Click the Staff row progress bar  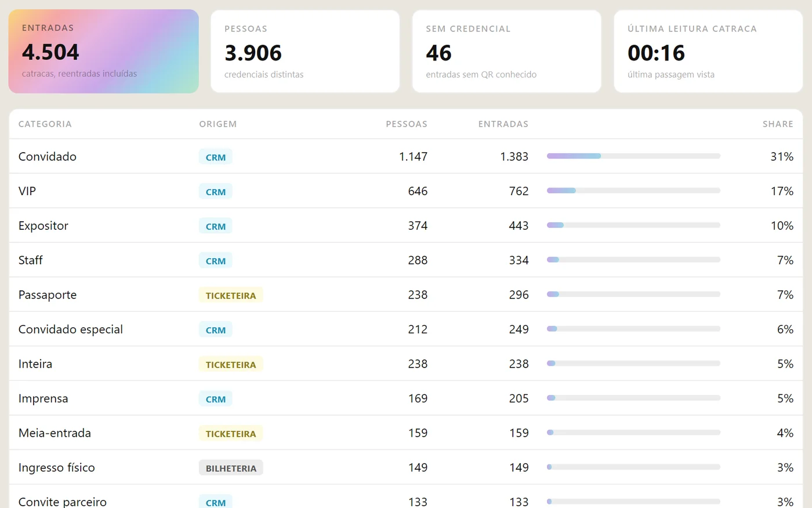pos(633,260)
